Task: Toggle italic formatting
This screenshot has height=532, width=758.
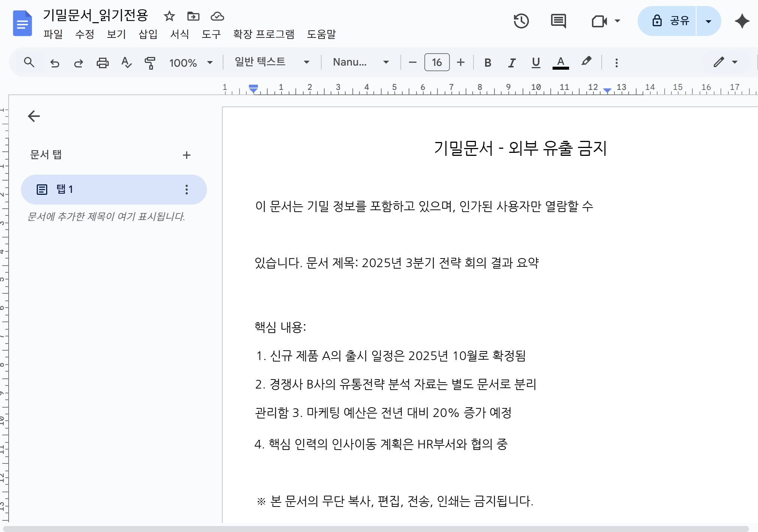Action: pos(512,63)
